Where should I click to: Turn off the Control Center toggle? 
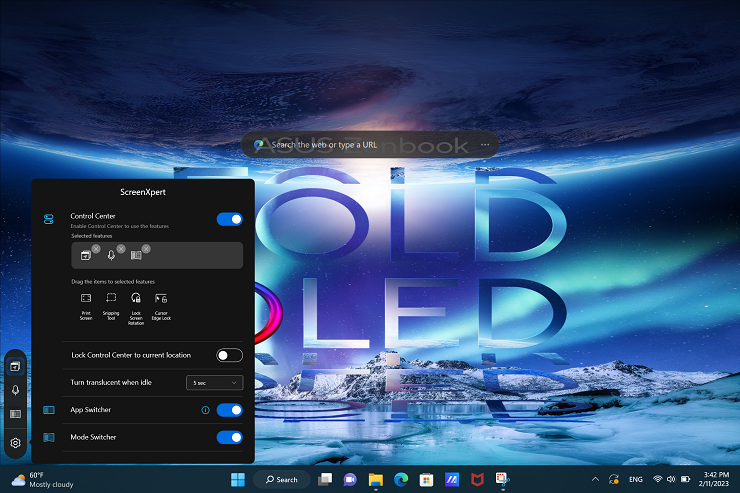point(229,219)
